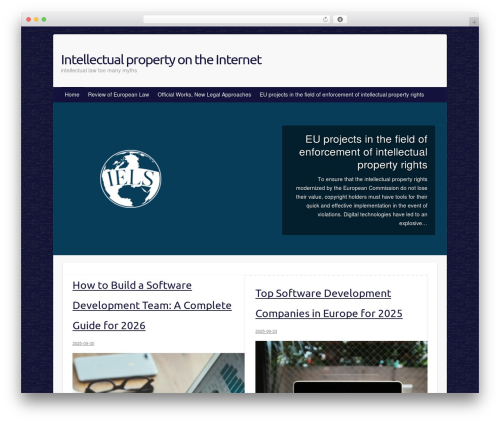Click the green maximize window button
The height and width of the screenshot is (423, 500).
pyautogui.click(x=44, y=19)
